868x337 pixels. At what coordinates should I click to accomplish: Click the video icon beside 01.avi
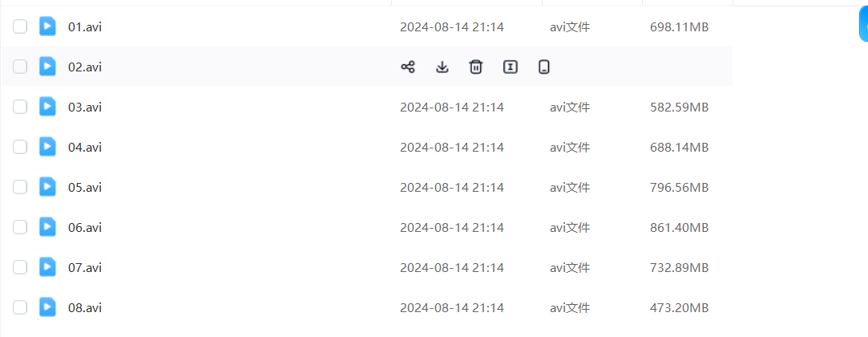tap(48, 26)
